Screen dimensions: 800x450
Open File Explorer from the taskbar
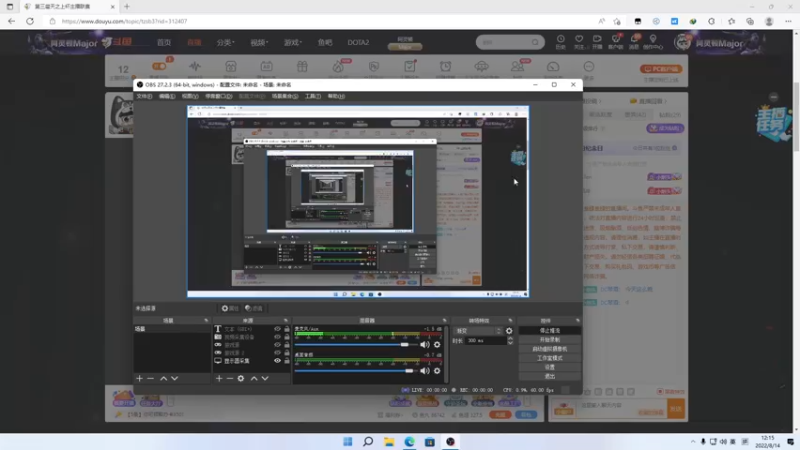[389, 442]
